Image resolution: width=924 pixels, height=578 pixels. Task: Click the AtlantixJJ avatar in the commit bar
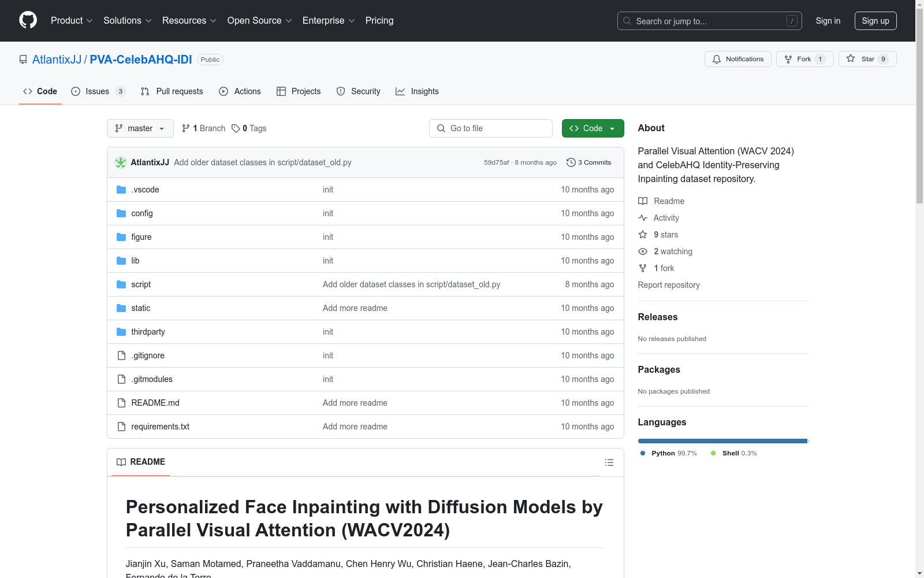(121, 162)
